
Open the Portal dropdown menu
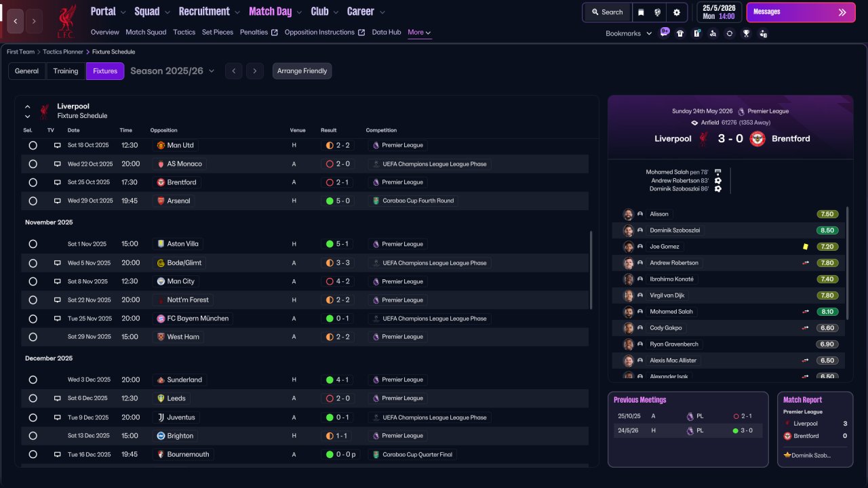tap(108, 12)
